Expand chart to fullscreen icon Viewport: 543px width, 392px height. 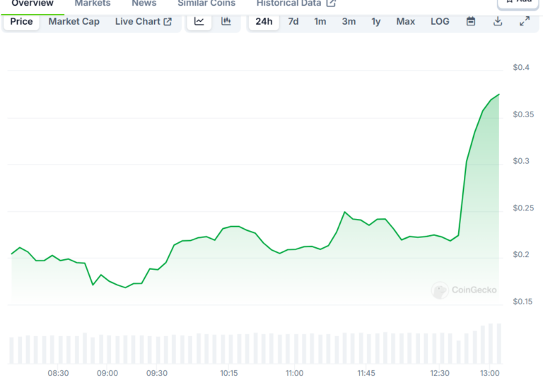coord(525,21)
